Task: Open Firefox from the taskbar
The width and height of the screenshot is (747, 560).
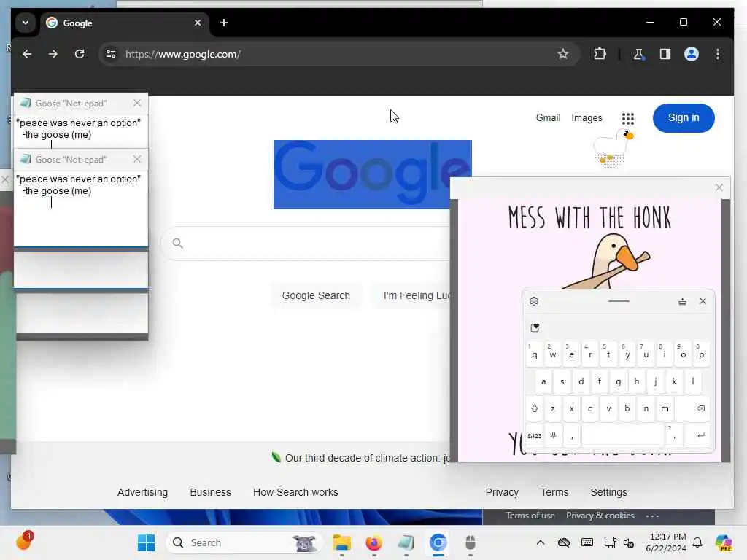Action: (373, 542)
